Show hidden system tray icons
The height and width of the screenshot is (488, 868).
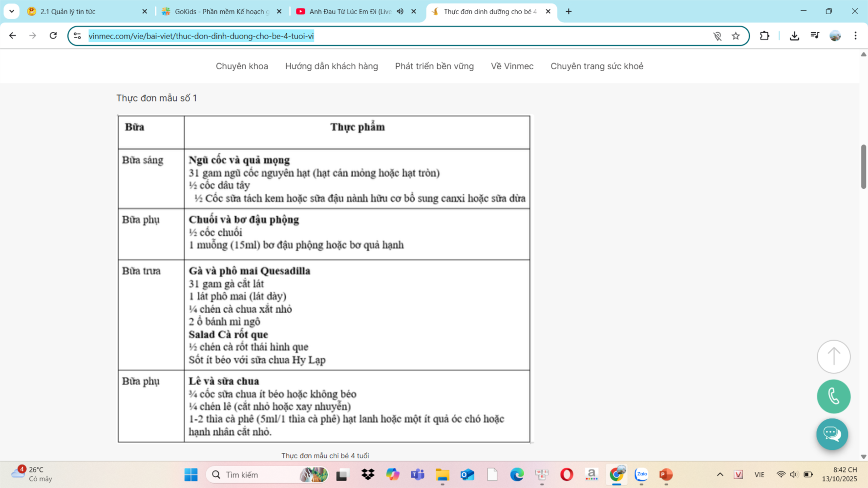tap(720, 474)
